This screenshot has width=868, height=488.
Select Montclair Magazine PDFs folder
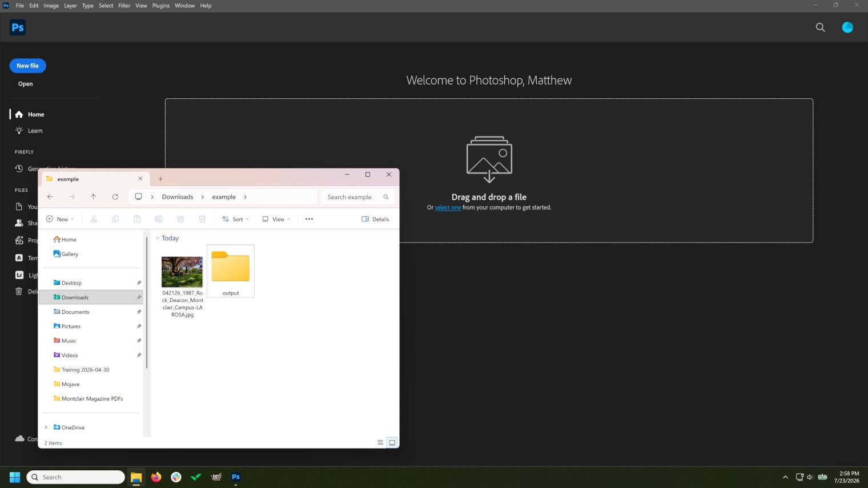pyautogui.click(x=91, y=399)
